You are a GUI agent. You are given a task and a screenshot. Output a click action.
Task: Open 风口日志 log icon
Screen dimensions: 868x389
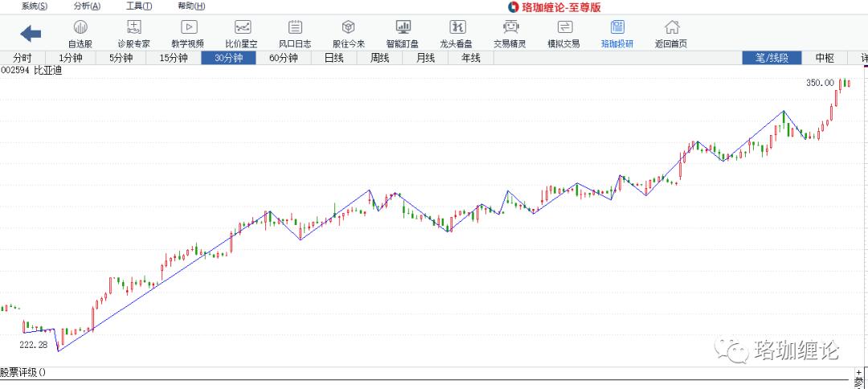[296, 27]
